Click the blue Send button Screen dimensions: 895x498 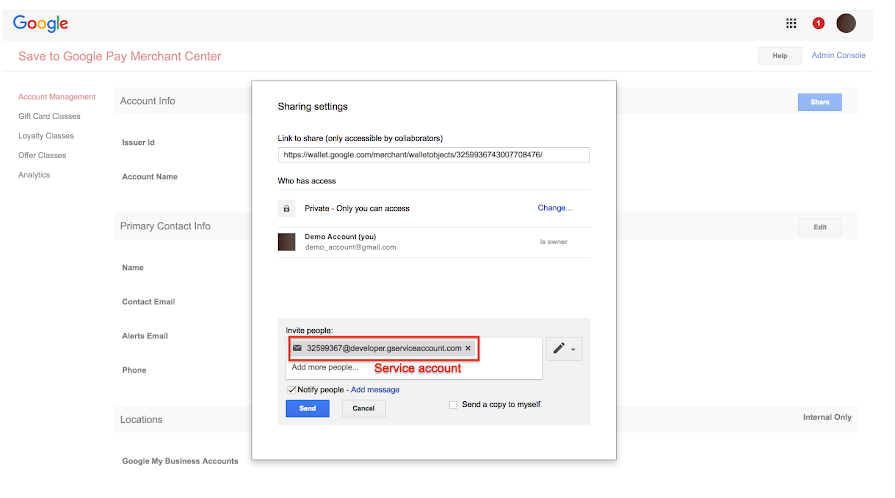pos(308,408)
